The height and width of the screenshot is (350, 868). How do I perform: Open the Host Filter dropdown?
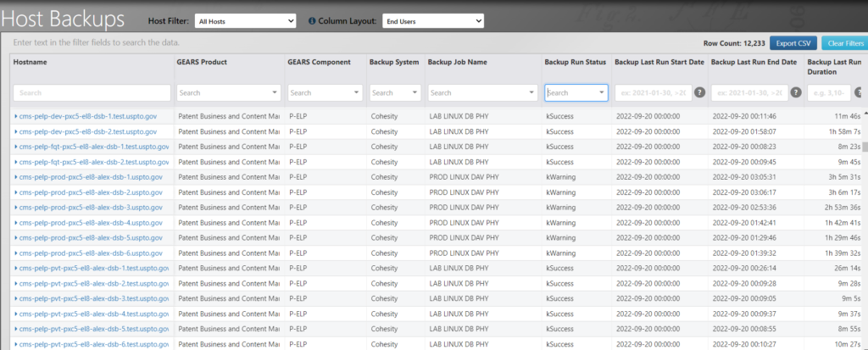[x=245, y=19]
